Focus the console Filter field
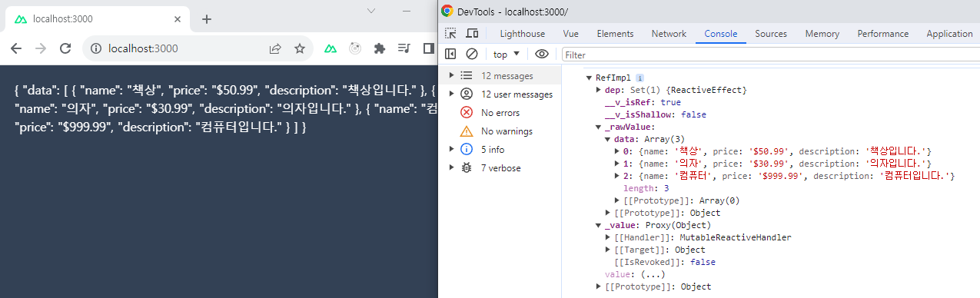The width and height of the screenshot is (980, 298). tap(771, 55)
